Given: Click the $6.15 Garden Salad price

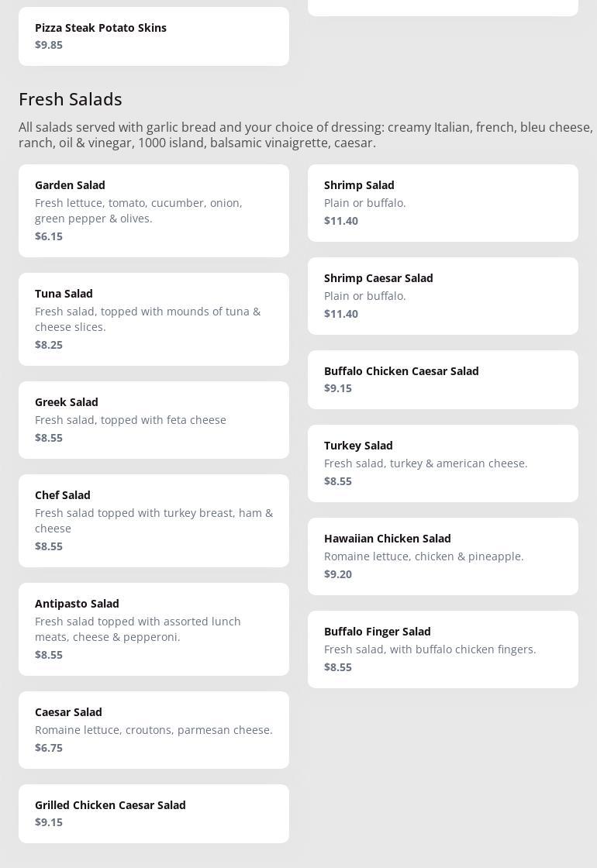Looking at the screenshot, I should tap(49, 236).
